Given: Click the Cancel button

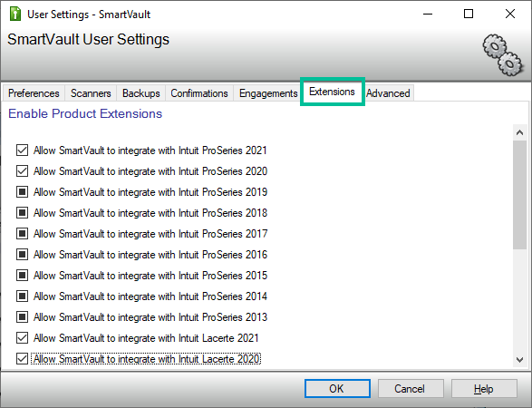Looking at the screenshot, I should [x=411, y=388].
